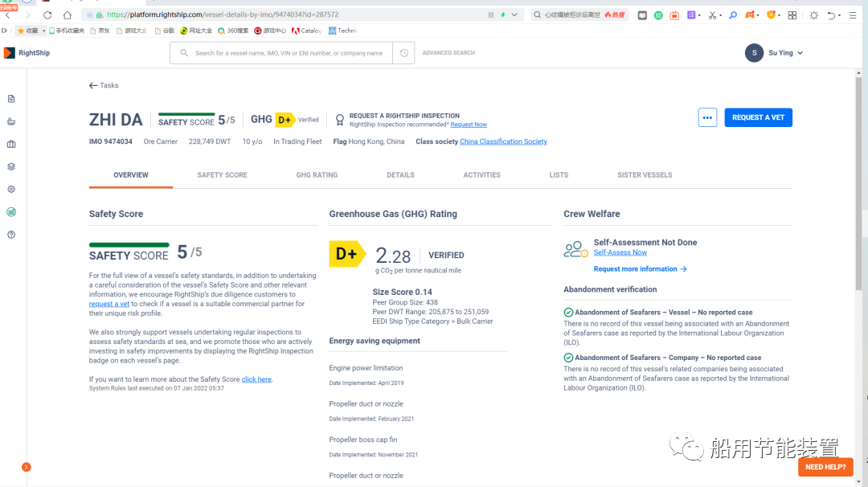Click the crew welfare people icon
The width and height of the screenshot is (868, 487).
(575, 249)
